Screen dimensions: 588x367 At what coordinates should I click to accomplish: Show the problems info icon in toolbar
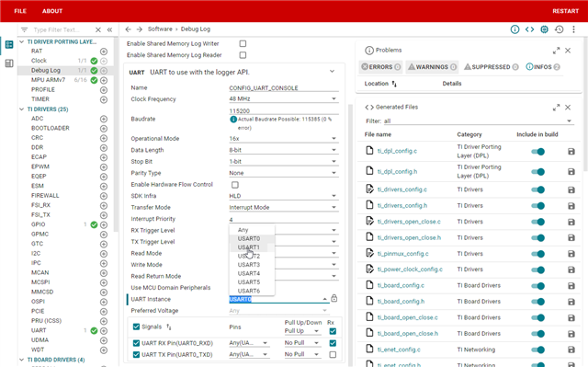click(514, 29)
